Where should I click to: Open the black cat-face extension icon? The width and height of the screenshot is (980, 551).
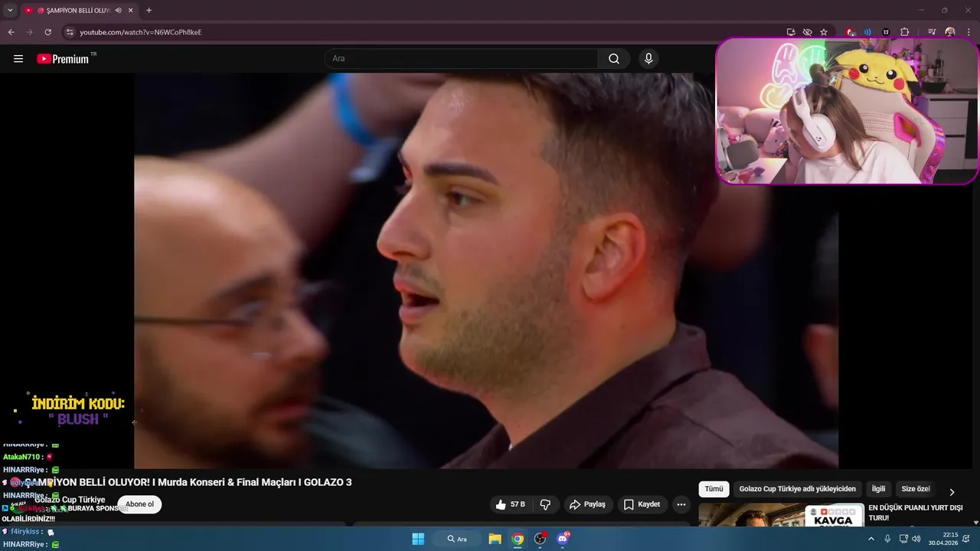886,32
